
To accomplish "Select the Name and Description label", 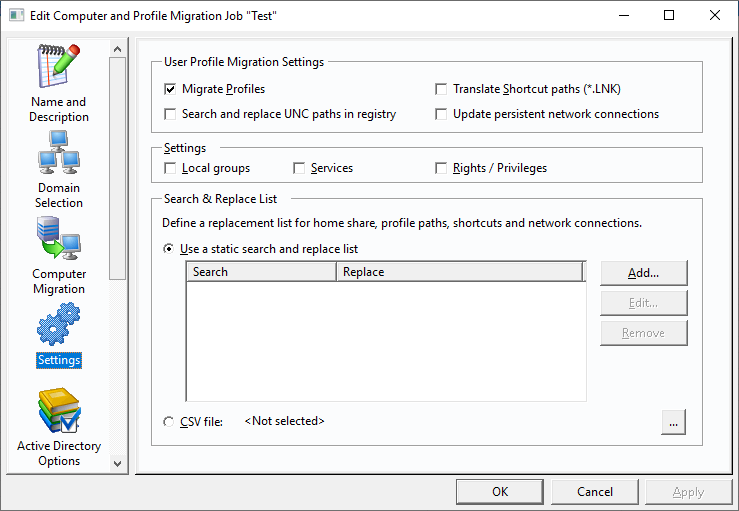I will click(59, 109).
